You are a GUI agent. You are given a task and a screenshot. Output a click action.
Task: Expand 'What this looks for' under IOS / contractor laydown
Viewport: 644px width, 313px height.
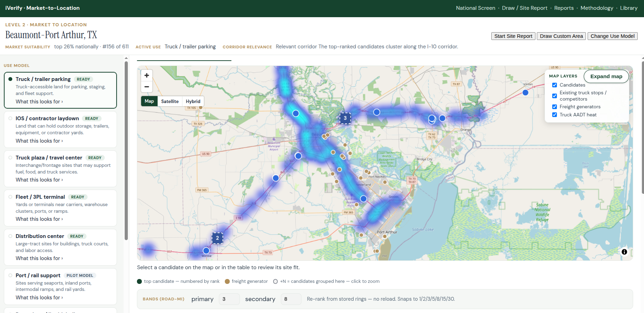[39, 141]
